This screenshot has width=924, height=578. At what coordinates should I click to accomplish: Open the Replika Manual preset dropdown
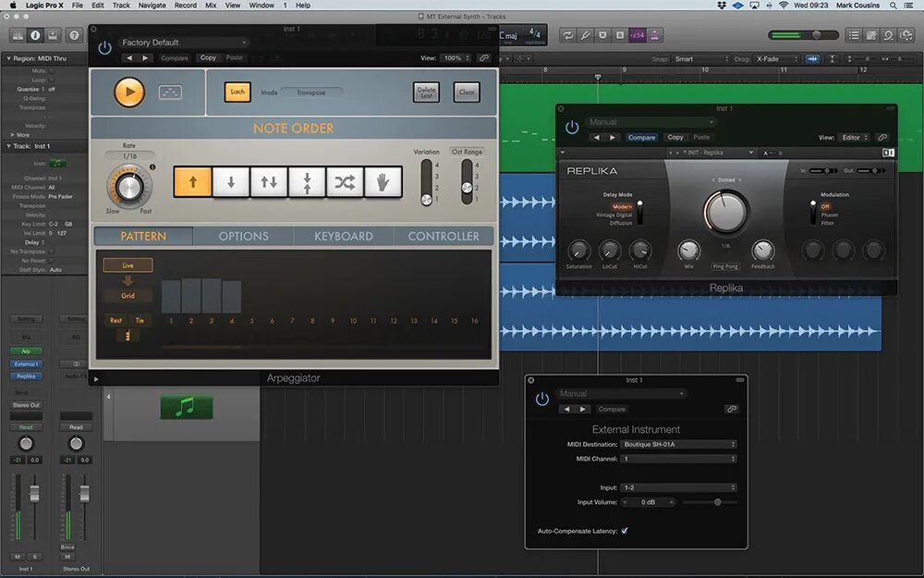[650, 122]
